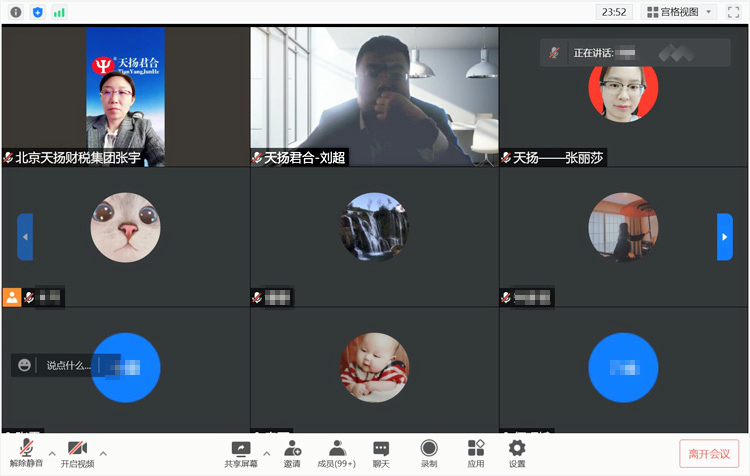This screenshot has height=476, width=750.
Task: Open the 成员(99+) members list
Action: click(336, 453)
